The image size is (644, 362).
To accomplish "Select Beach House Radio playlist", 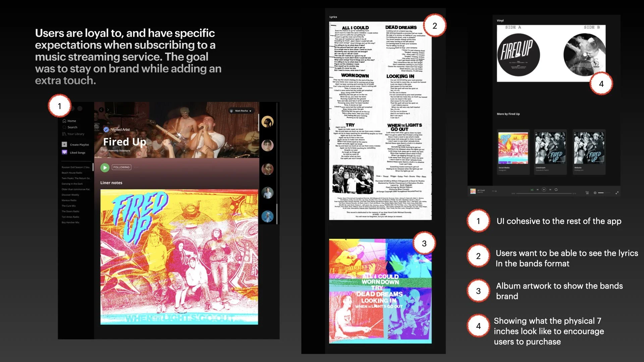I will point(72,173).
